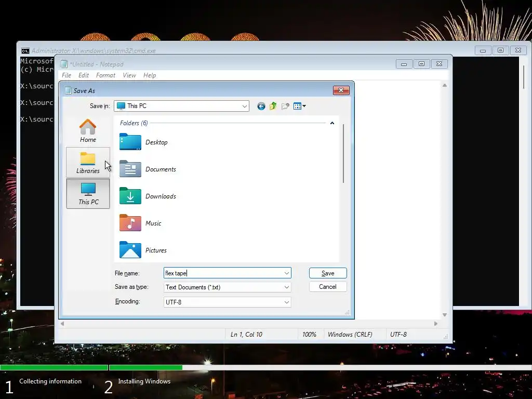Create a new folder using the toolbar icon
Viewport: 532px width, 399px height.
[285, 106]
